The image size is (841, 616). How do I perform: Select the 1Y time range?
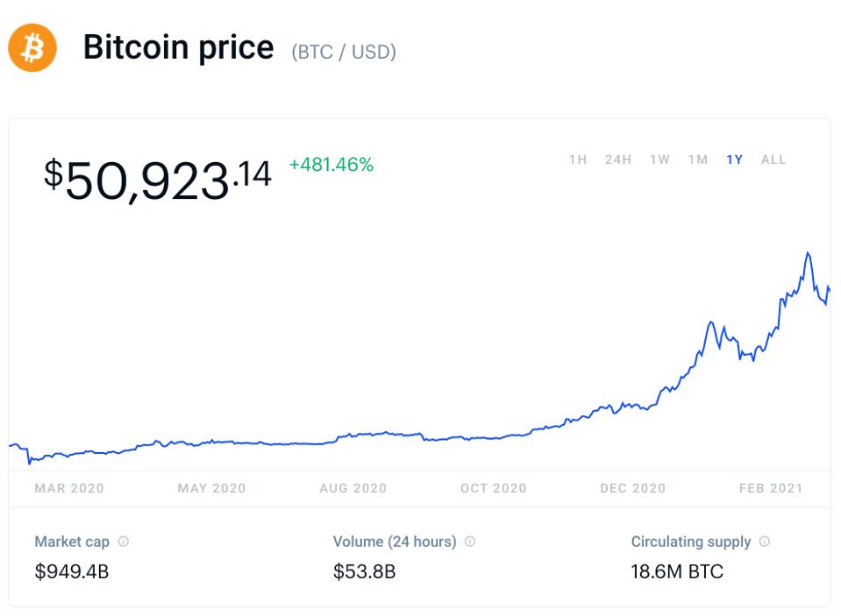tap(735, 159)
